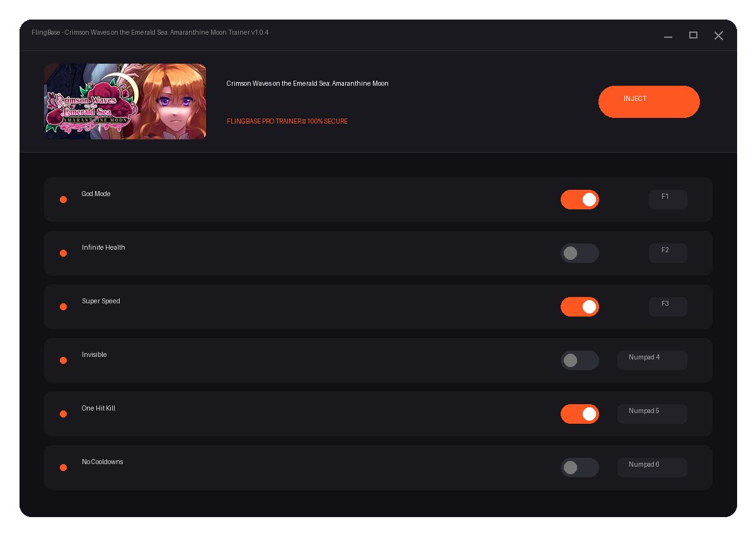Edit the Numpad 4 hotkey binding
Screen dimensions: 756x536
click(x=652, y=360)
